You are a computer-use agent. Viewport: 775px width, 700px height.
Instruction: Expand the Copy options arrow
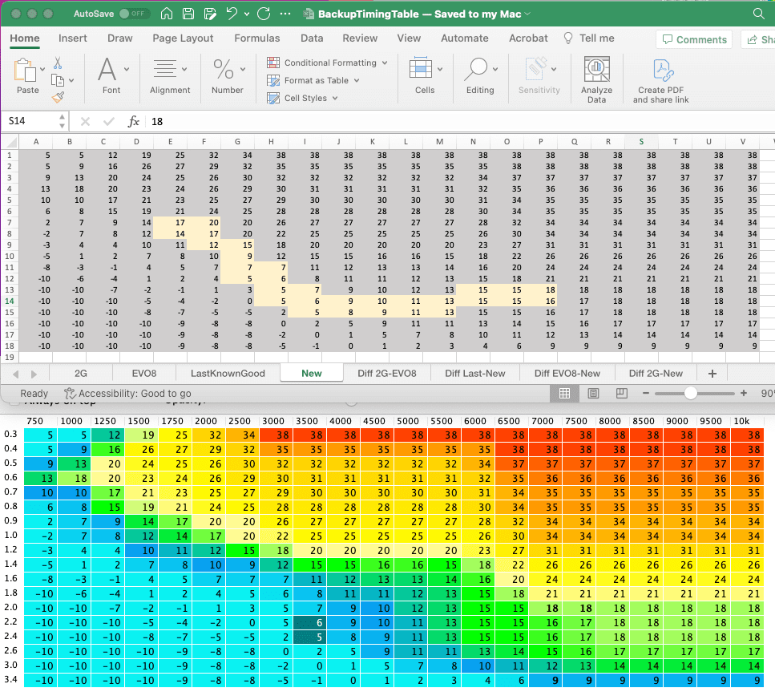tap(71, 80)
